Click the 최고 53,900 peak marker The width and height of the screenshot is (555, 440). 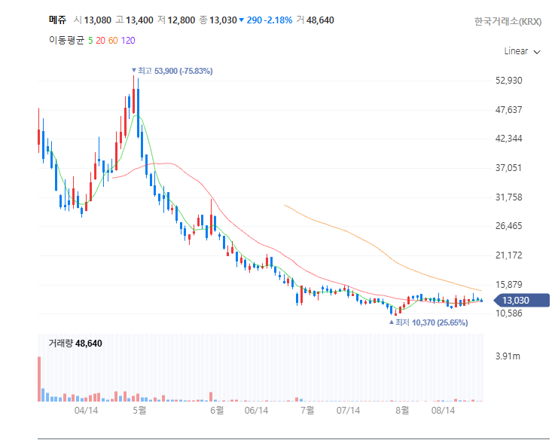[x=172, y=71]
